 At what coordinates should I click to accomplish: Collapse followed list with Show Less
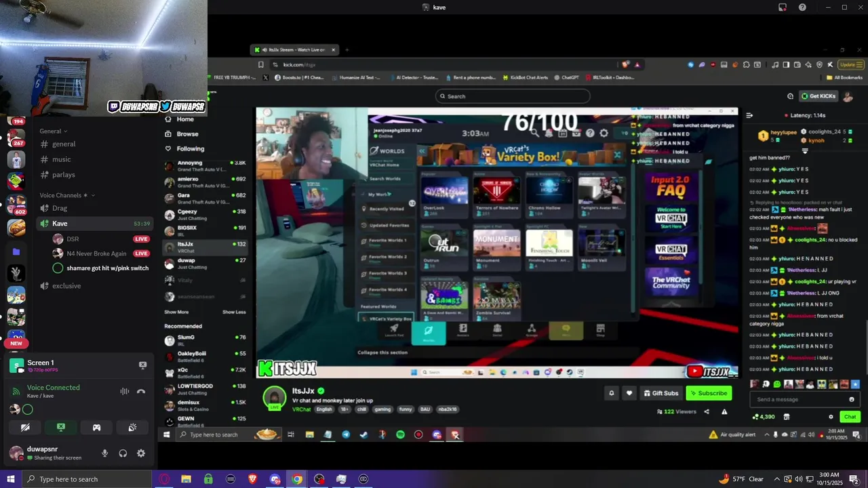[234, 312]
